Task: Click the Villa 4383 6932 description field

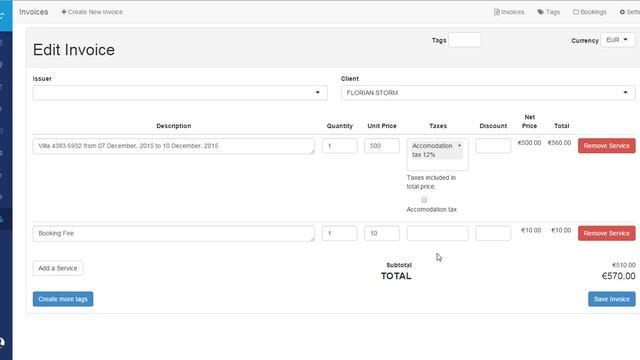Action: point(174,146)
